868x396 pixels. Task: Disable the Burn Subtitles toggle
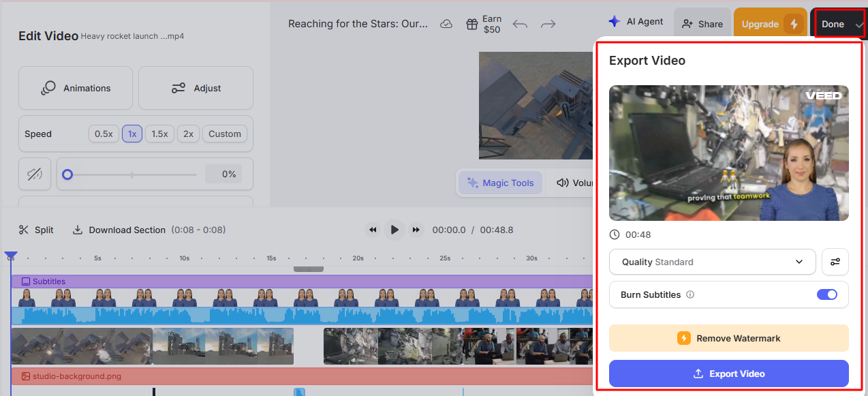pyautogui.click(x=826, y=294)
